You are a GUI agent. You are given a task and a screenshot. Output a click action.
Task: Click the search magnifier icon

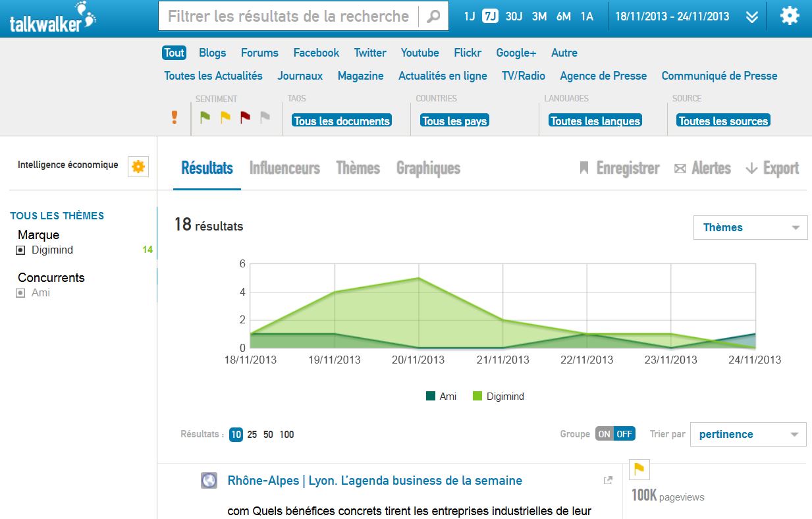pyautogui.click(x=433, y=17)
